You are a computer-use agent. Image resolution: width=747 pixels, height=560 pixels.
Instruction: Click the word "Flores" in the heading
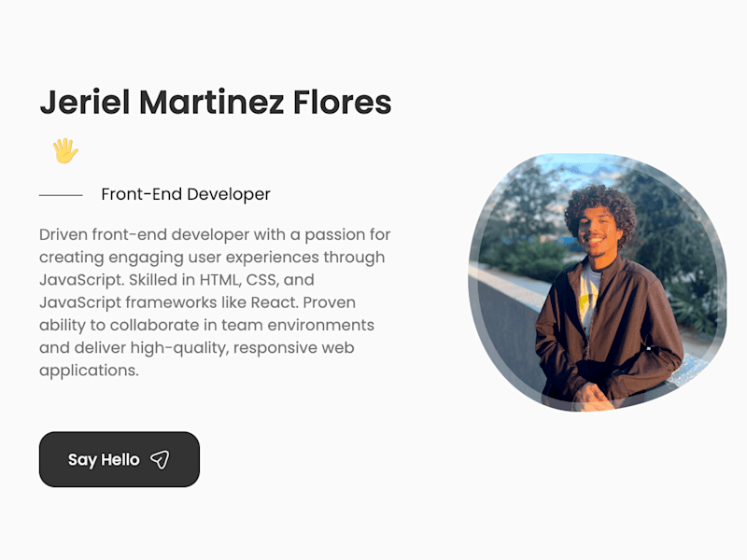point(342,103)
